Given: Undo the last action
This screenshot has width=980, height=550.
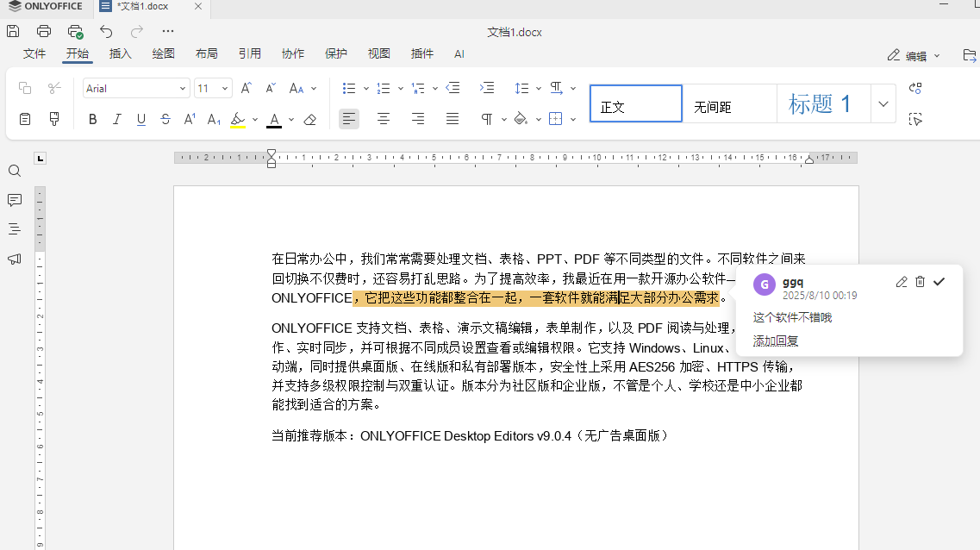Looking at the screenshot, I should 106,31.
